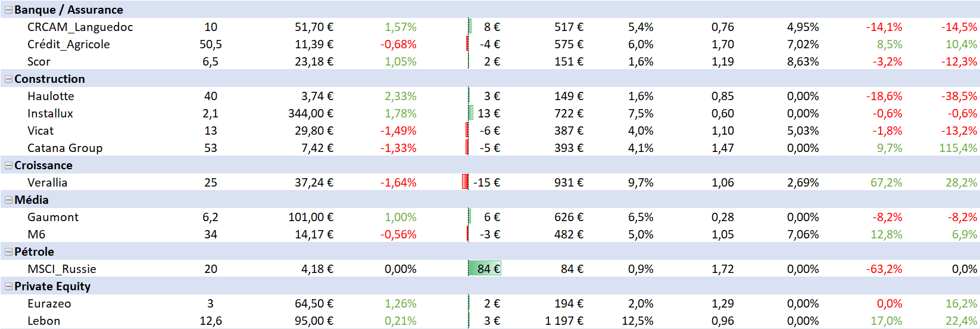Collapse the Média group
The width and height of the screenshot is (980, 329).
(x=8, y=200)
